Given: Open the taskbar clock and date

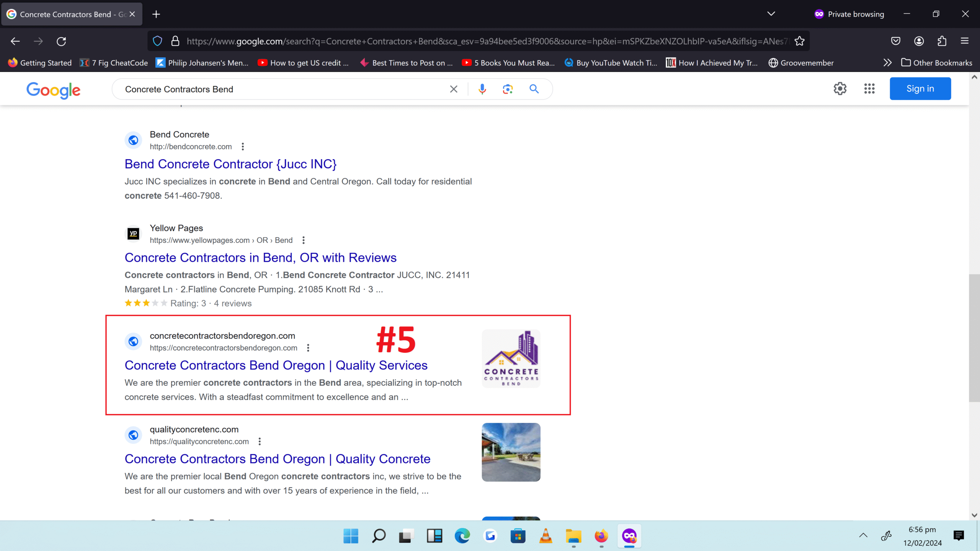Looking at the screenshot, I should click(922, 536).
